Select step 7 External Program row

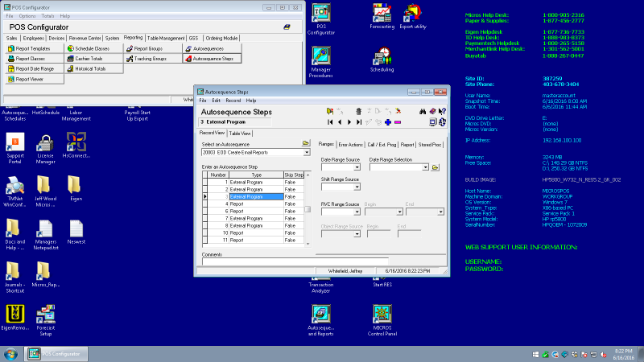click(x=254, y=218)
